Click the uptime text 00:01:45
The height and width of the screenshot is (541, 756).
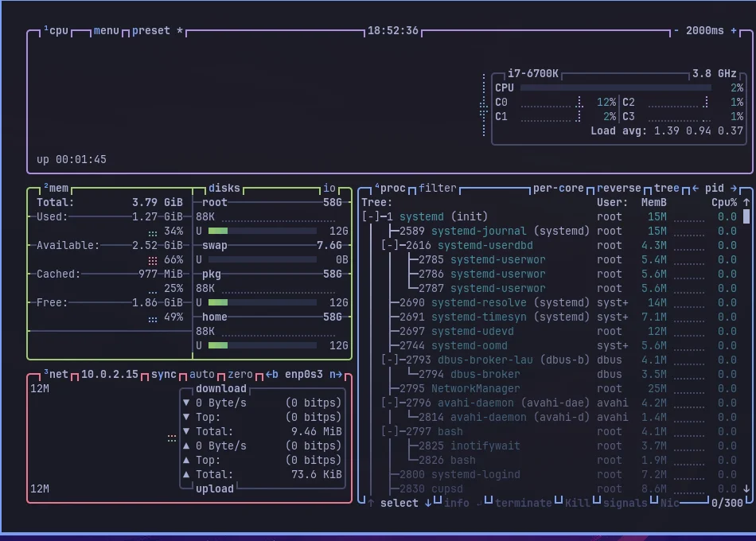[x=81, y=160]
